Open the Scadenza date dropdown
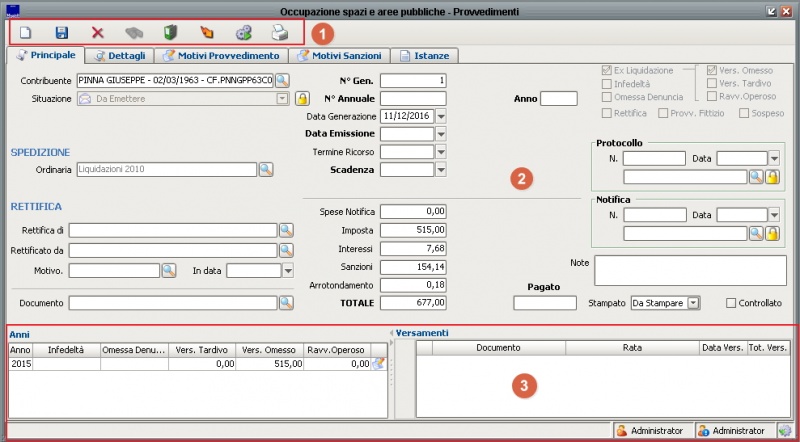This screenshot has width=800, height=442. [441, 170]
